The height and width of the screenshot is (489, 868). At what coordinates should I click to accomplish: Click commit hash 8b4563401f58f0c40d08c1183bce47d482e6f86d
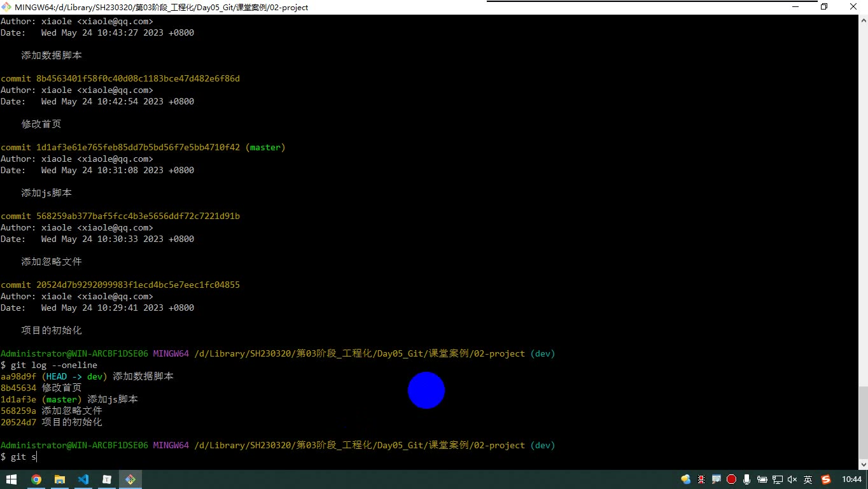[x=138, y=78]
